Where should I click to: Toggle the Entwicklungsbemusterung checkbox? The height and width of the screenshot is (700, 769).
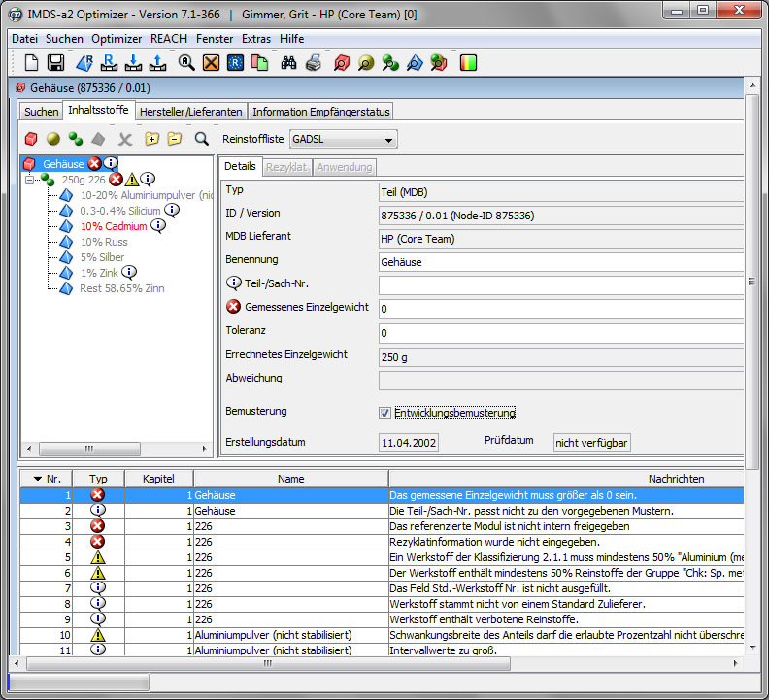pos(384,413)
